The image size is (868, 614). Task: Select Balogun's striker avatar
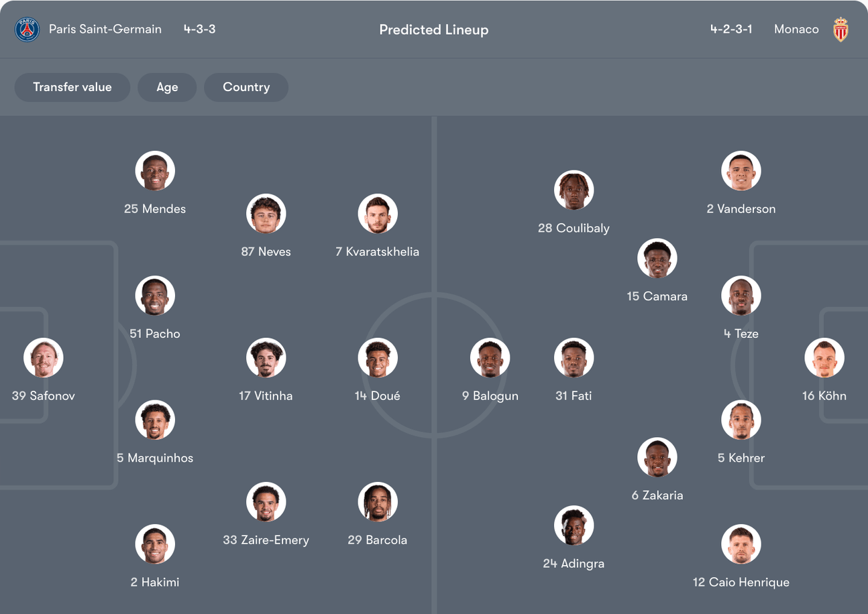[490, 358]
